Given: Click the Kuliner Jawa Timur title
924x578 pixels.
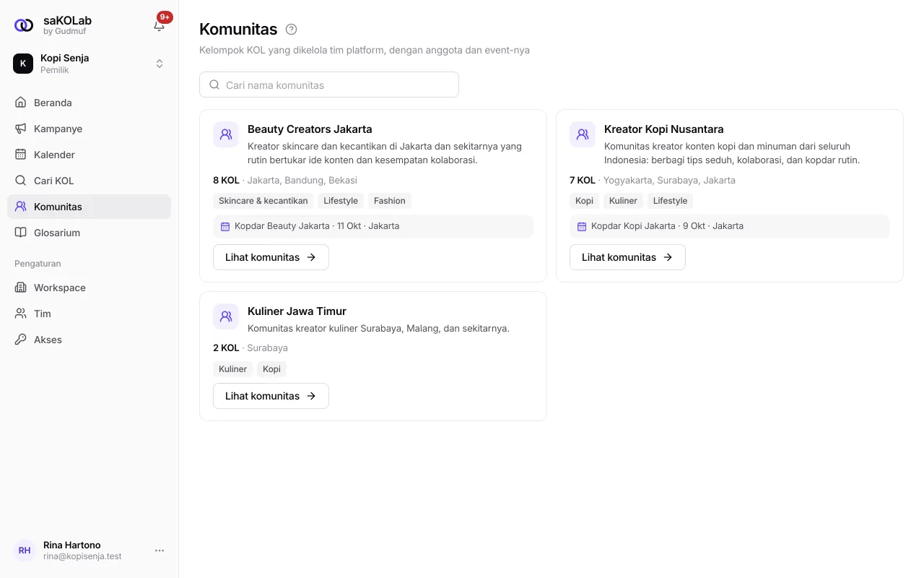Looking at the screenshot, I should pyautogui.click(x=297, y=311).
